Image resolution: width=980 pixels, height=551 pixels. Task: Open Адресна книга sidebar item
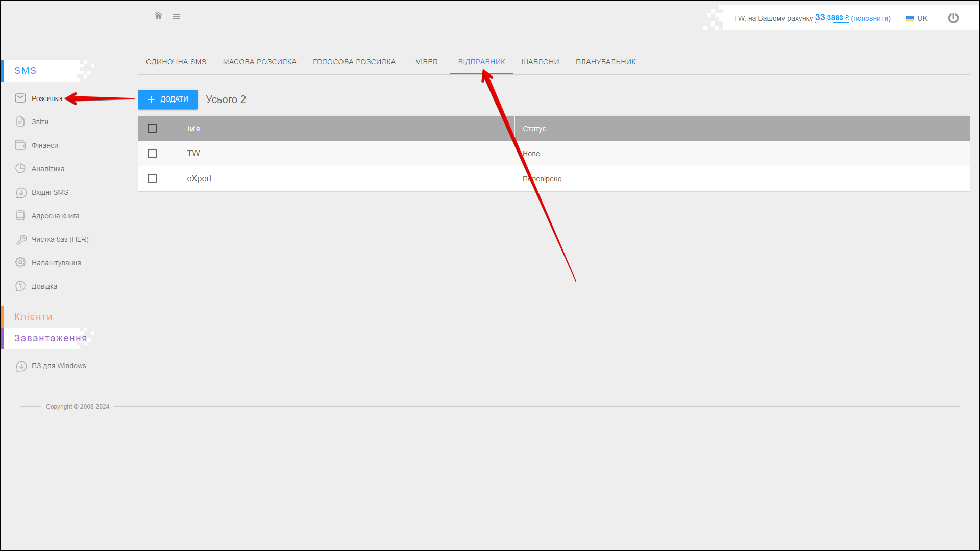(55, 216)
